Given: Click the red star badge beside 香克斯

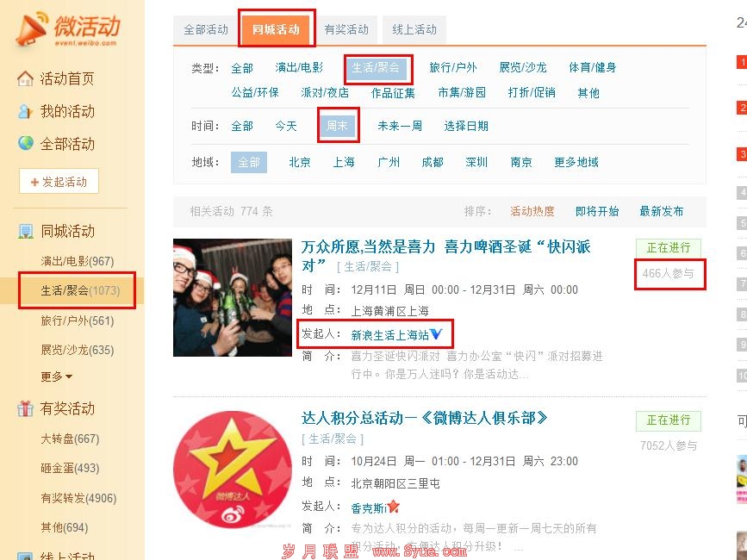Looking at the screenshot, I should 393,507.
